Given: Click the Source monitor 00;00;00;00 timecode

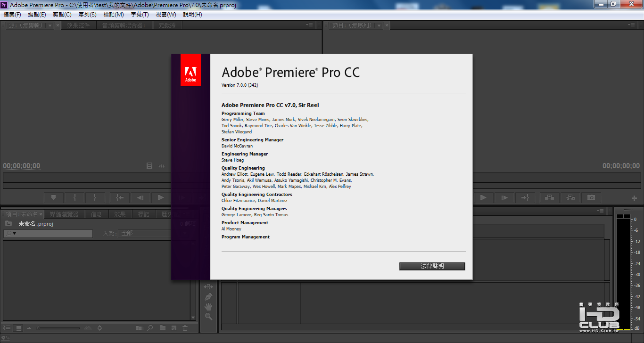Looking at the screenshot, I should (22, 166).
